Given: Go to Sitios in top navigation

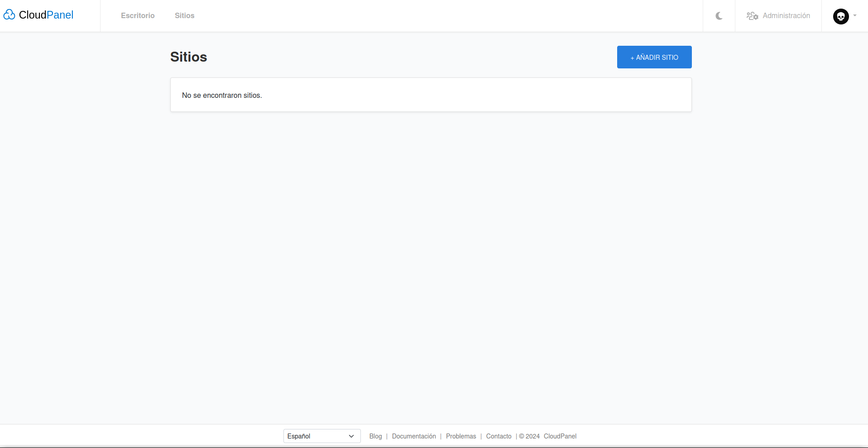Looking at the screenshot, I should coord(184,15).
